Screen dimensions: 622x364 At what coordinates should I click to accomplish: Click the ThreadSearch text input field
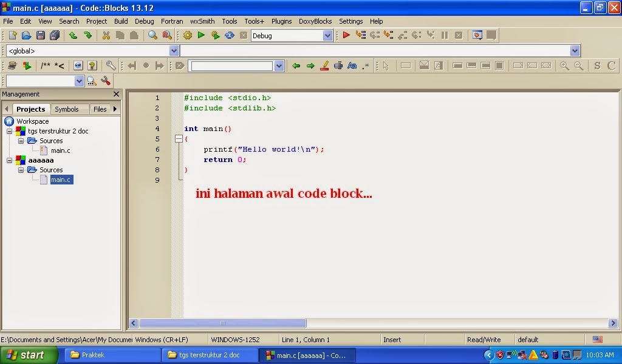(41, 81)
